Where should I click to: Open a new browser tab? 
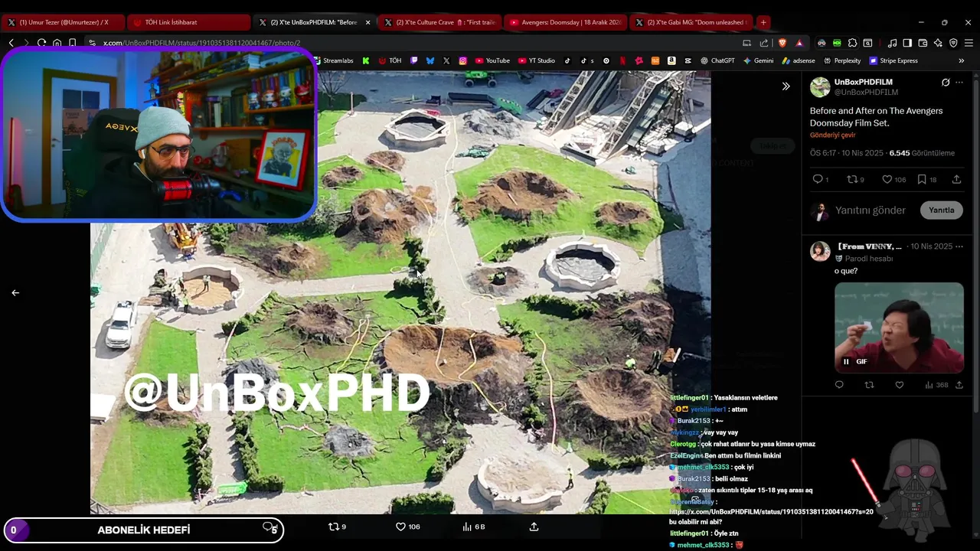click(763, 22)
